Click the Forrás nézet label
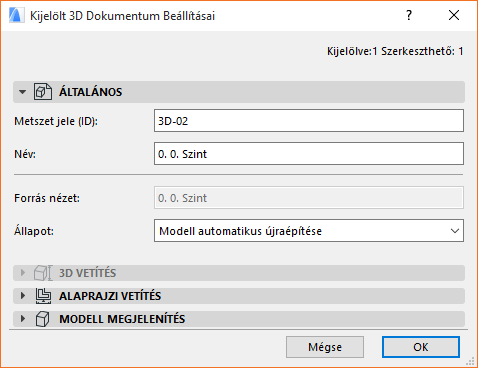The width and height of the screenshot is (478, 368). (x=47, y=198)
